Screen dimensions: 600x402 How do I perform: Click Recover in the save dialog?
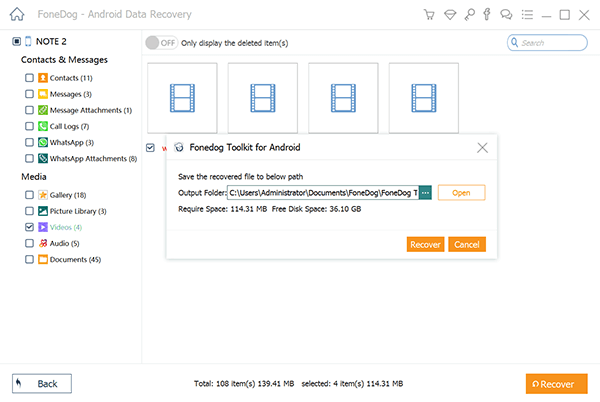[x=425, y=244]
